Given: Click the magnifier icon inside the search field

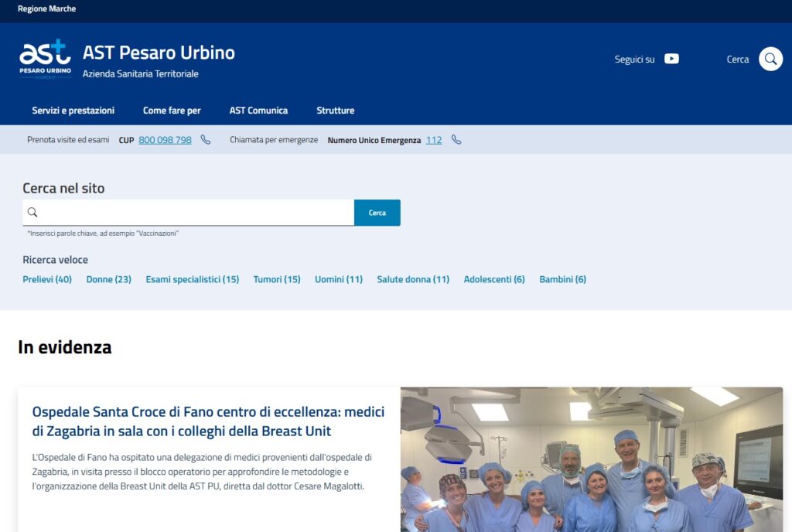Looking at the screenshot, I should pos(32,213).
